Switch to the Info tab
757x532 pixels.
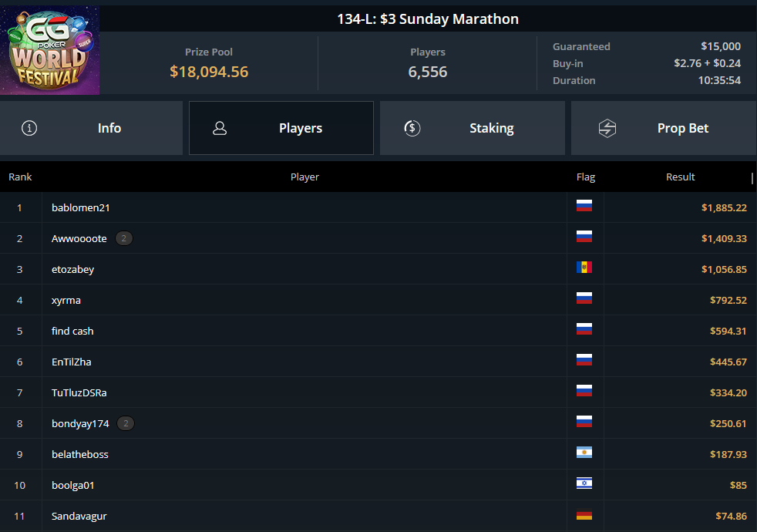(x=91, y=128)
